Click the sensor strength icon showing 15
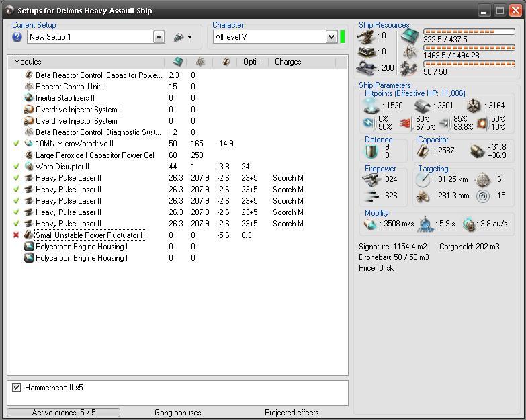 point(483,196)
